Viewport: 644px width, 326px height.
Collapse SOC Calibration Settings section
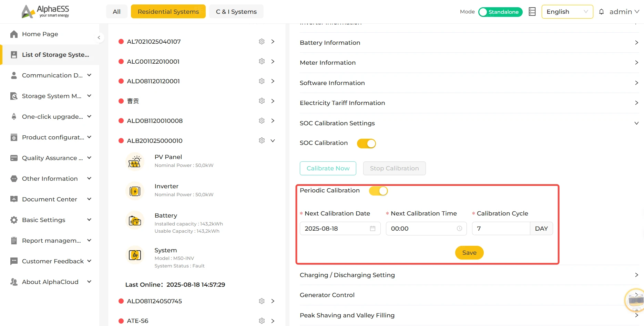636,123
